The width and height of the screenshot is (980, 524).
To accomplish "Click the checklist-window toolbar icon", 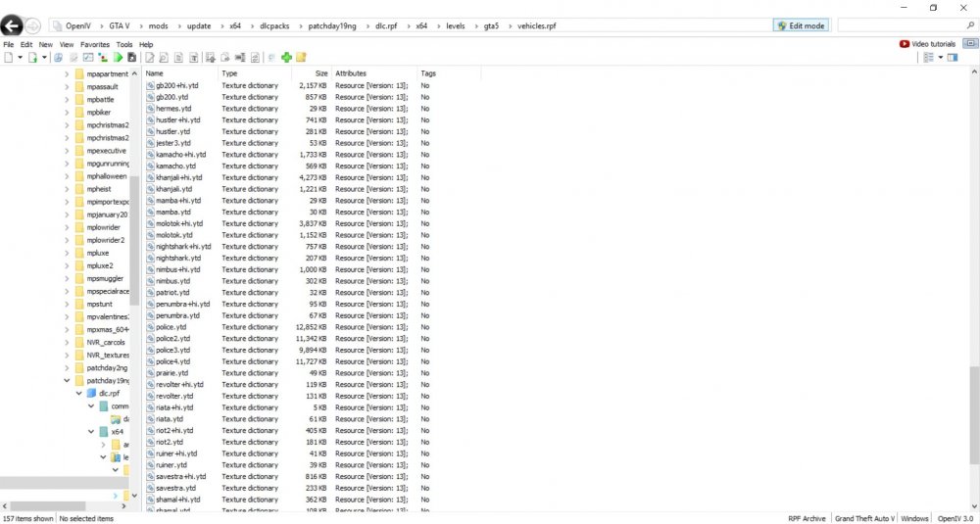I will 88,58.
